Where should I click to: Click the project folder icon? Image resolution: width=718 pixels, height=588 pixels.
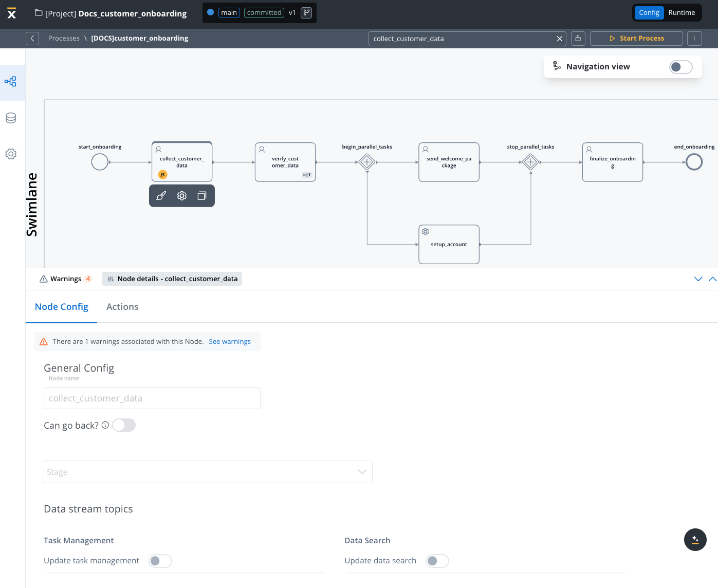tap(39, 13)
